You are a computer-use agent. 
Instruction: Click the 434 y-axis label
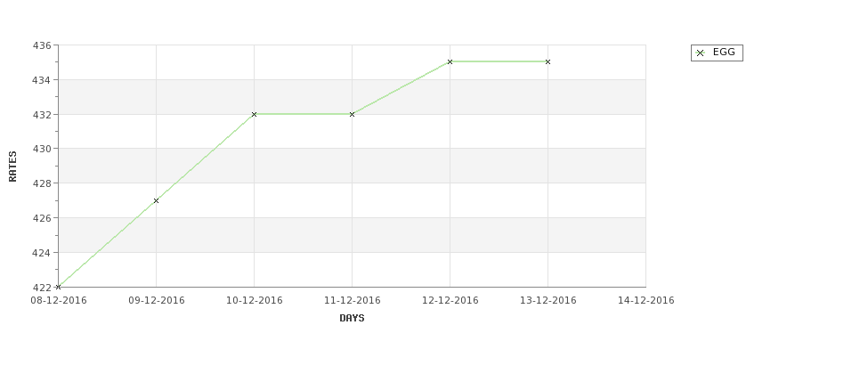[x=42, y=80]
